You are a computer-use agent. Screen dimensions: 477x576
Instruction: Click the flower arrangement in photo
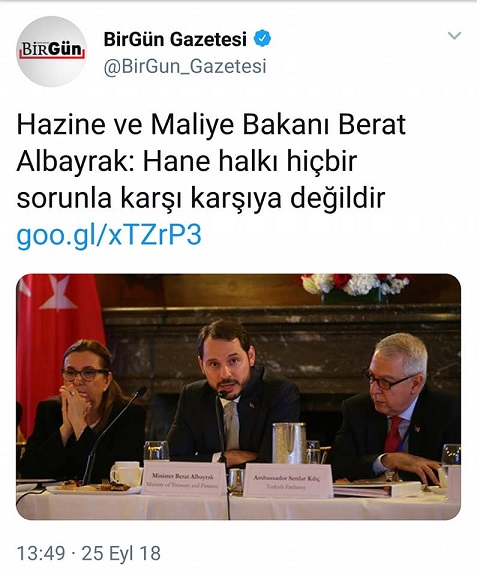click(x=355, y=287)
